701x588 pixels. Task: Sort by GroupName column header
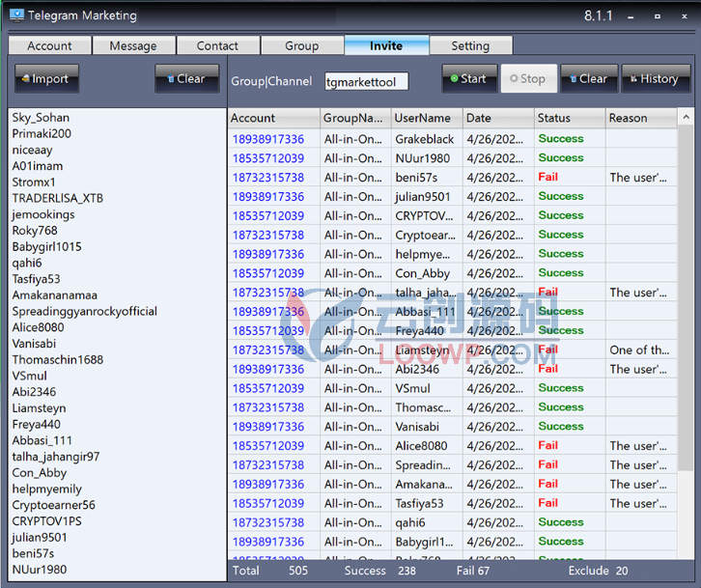[x=355, y=118]
